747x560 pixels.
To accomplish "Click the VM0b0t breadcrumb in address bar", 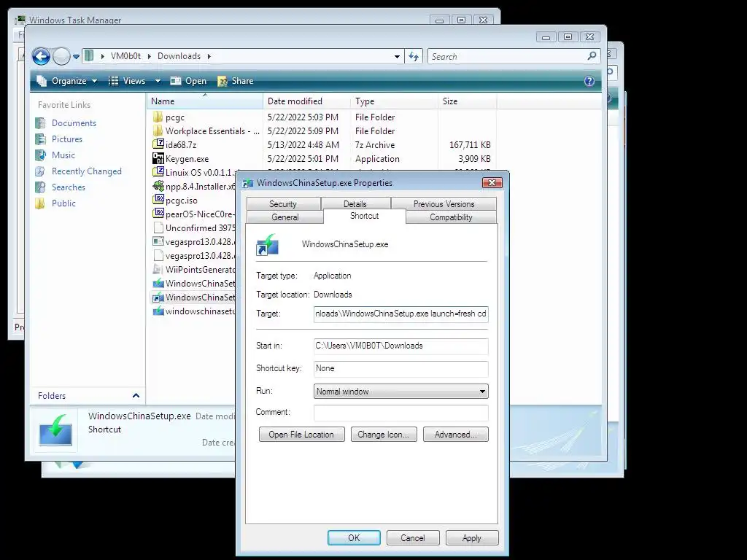I will pos(125,56).
